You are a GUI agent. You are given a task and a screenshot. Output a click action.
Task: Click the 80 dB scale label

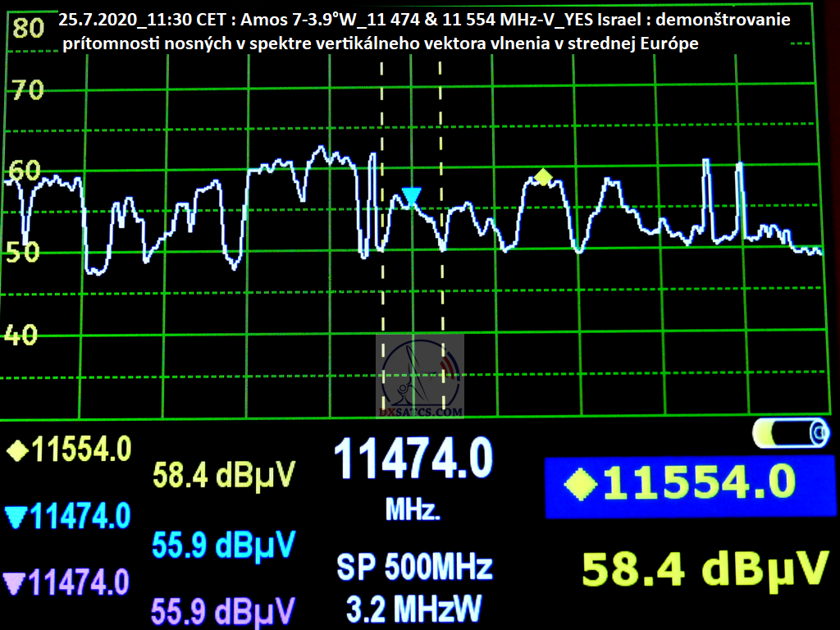click(28, 28)
